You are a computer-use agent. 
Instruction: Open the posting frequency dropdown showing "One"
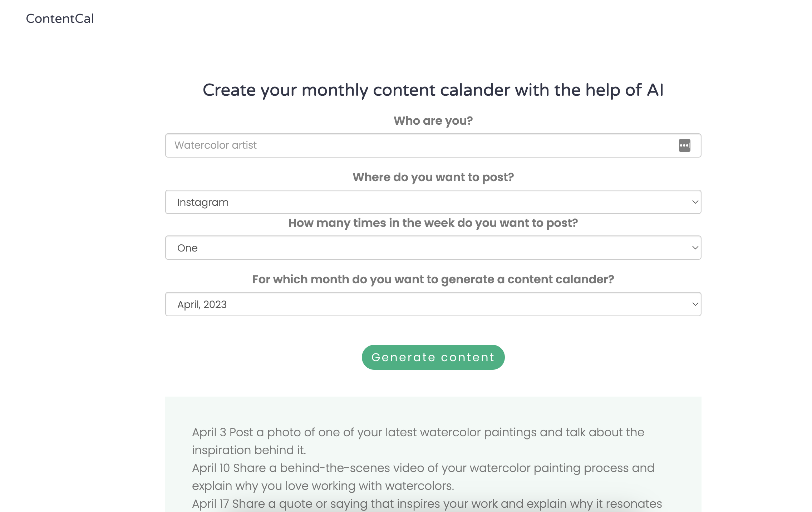(433, 248)
